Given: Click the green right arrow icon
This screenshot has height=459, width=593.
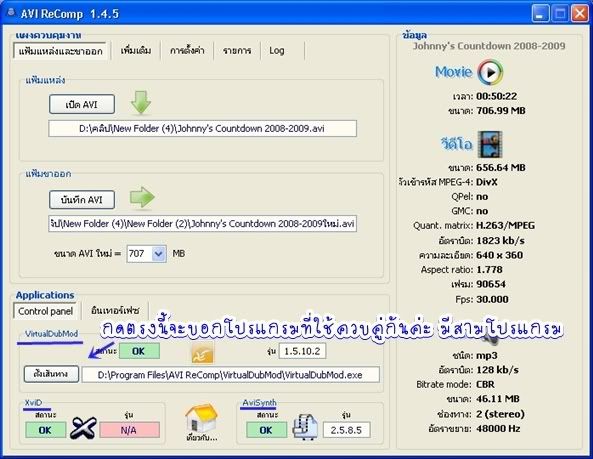Looking at the screenshot, I should pos(142,197).
